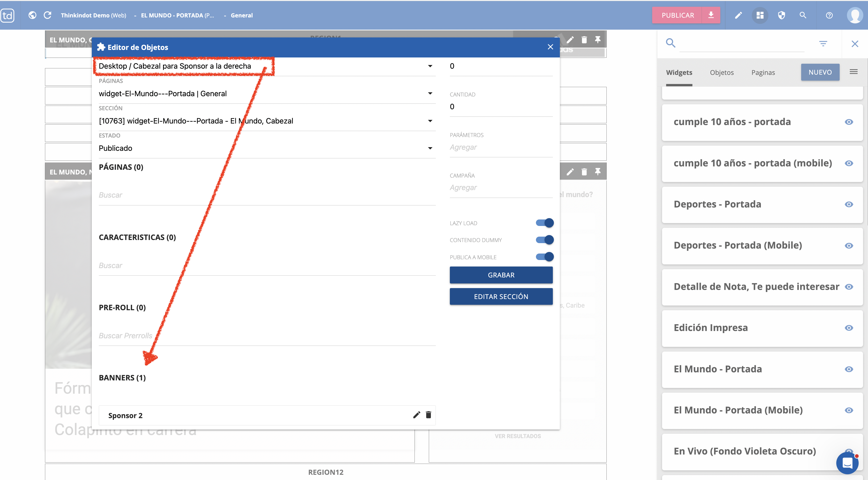The height and width of the screenshot is (480, 868).
Task: Disable the Lazy Load switch
Action: pos(545,223)
